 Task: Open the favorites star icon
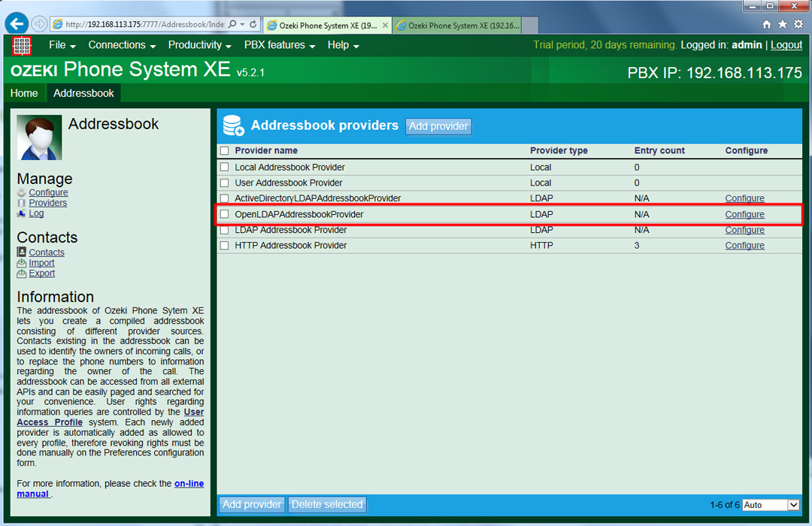click(x=783, y=24)
